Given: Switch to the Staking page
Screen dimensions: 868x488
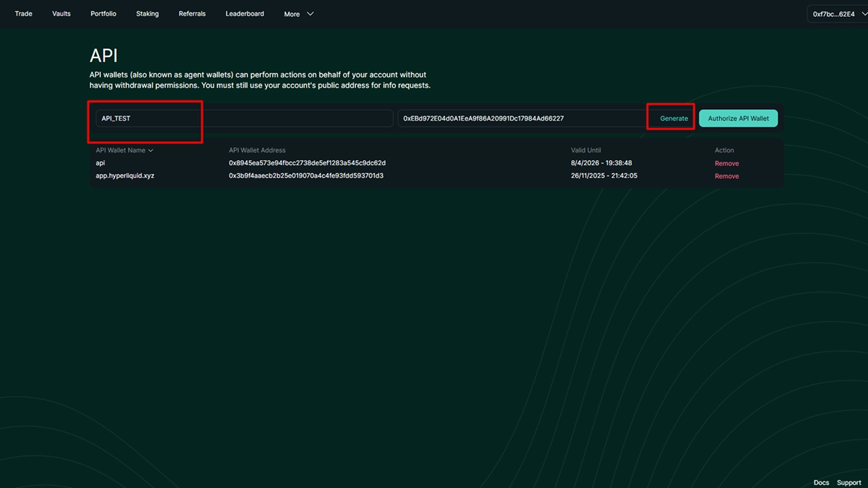Looking at the screenshot, I should pos(147,14).
